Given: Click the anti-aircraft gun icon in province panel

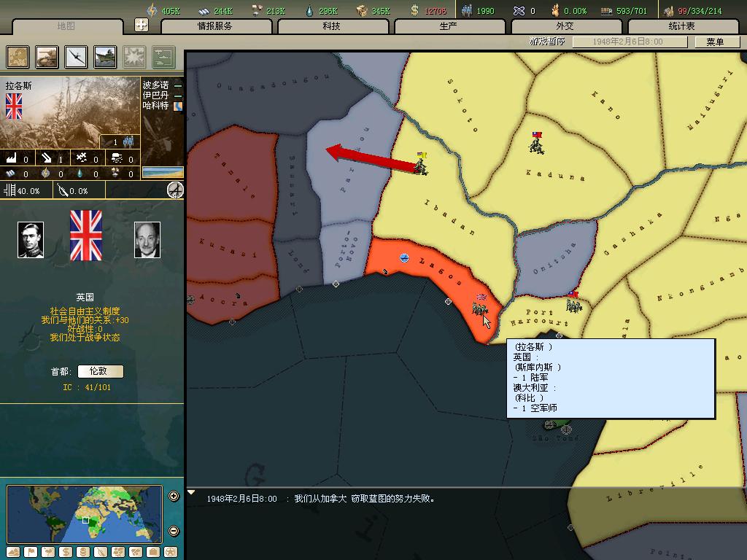Looking at the screenshot, I should coord(116,158).
